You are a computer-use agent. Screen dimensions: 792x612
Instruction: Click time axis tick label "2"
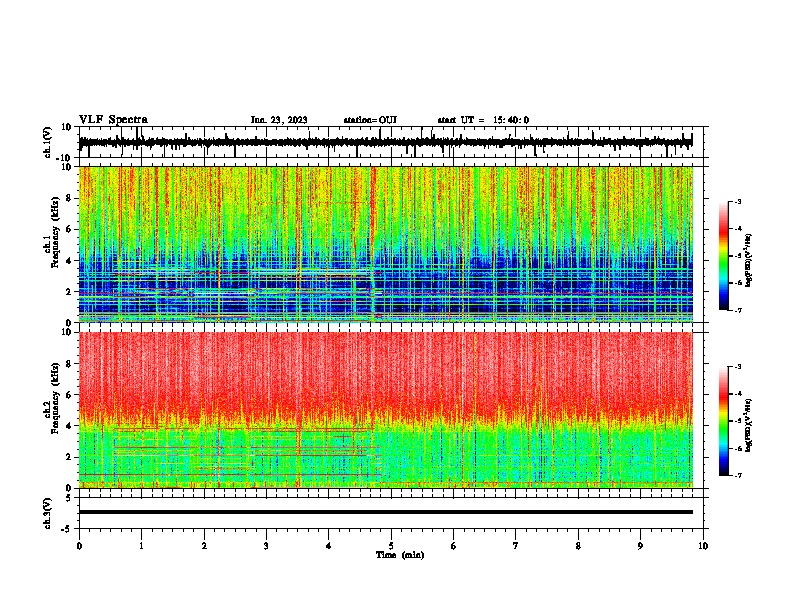click(x=204, y=546)
